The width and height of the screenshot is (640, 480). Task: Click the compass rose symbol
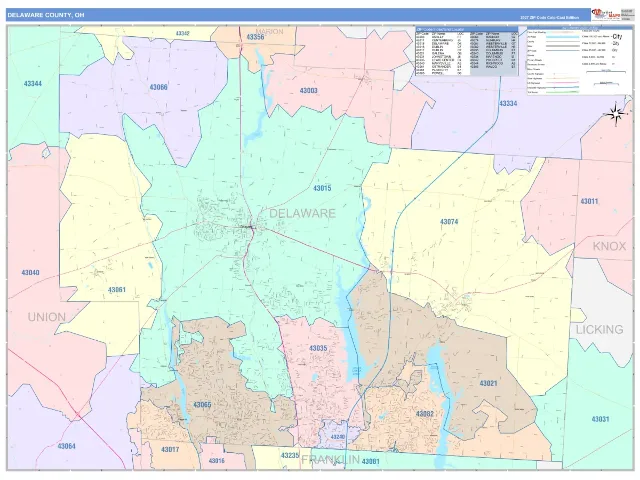pos(616,114)
